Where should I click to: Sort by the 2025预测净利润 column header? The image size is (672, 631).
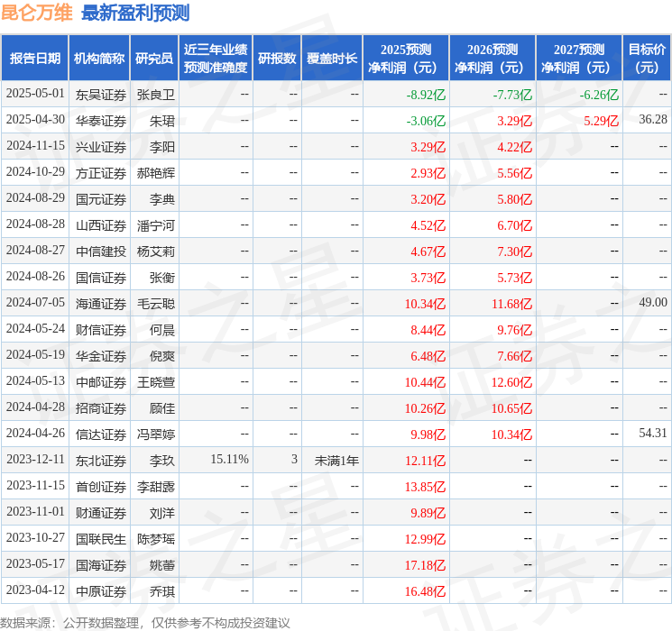(406, 59)
